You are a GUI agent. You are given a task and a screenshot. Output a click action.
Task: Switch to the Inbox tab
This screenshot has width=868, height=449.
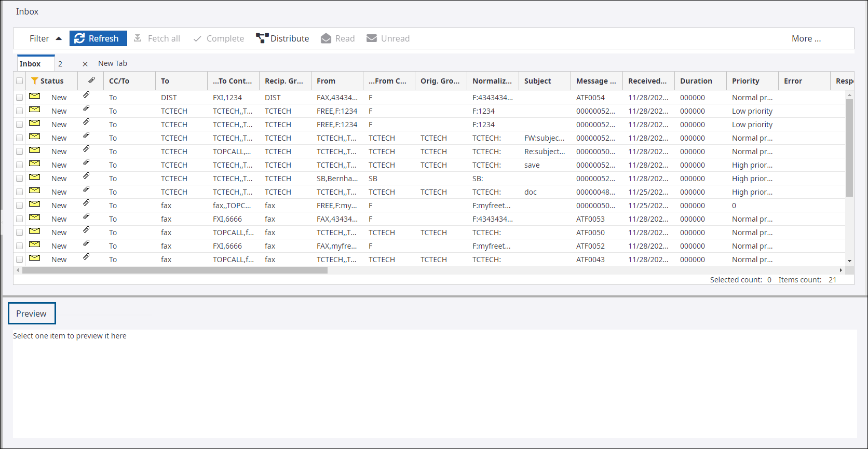point(30,64)
